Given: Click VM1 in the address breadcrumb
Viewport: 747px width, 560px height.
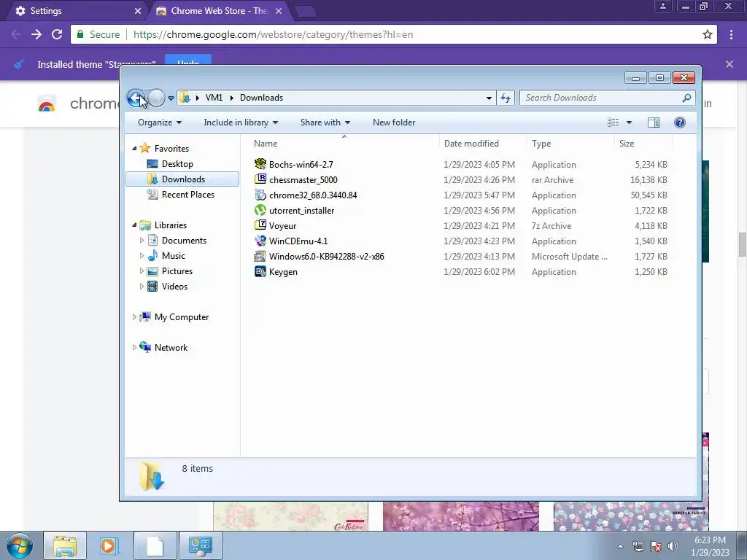Looking at the screenshot, I should pos(214,98).
